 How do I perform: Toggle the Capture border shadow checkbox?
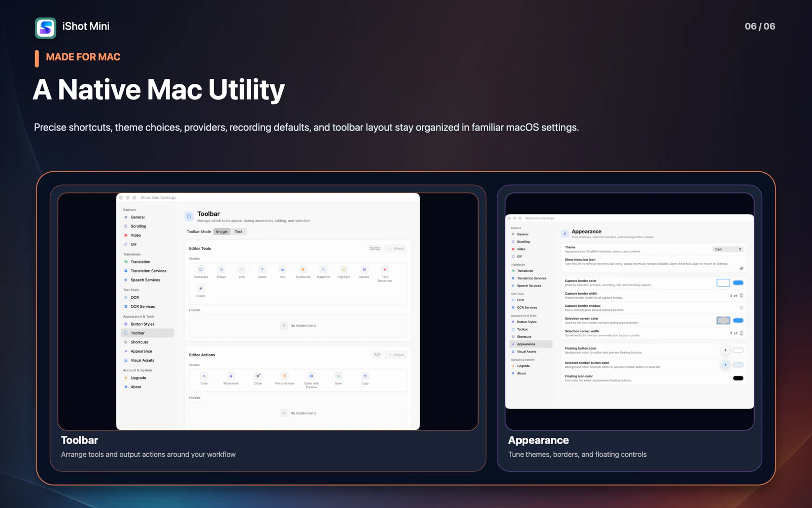click(x=741, y=308)
